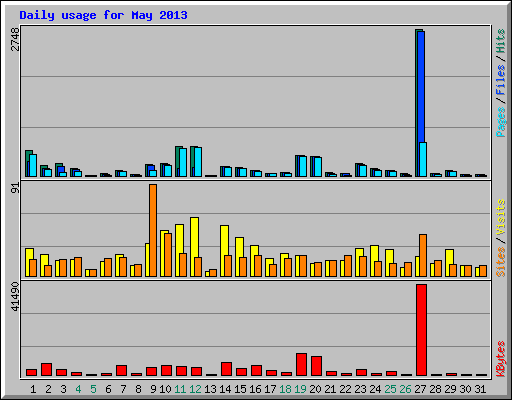The height and width of the screenshot is (400, 512).
Task: Click the red KBytes bar for day 20
Action: click(316, 366)
